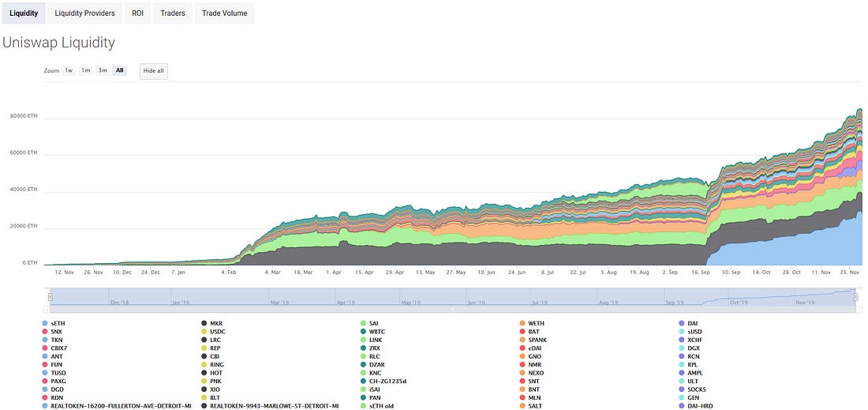Click the TKN legend color dot
This screenshot has height=410, width=868.
click(x=45, y=340)
